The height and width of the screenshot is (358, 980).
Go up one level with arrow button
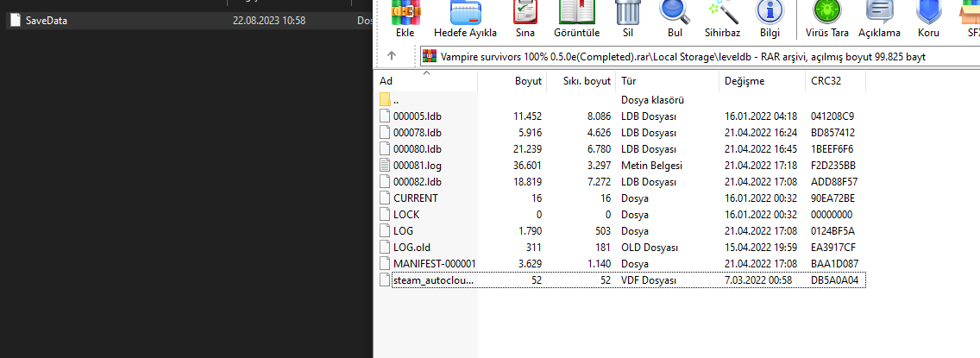click(392, 55)
